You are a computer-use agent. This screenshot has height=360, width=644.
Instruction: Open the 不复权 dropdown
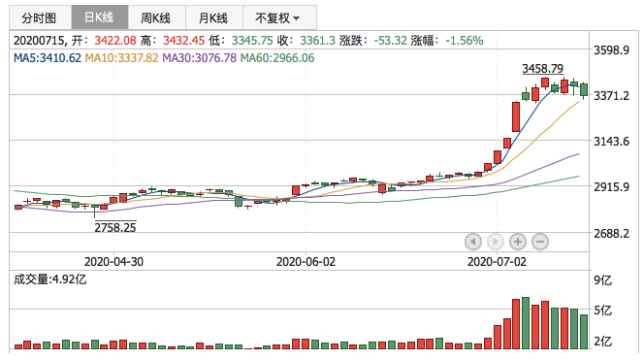[279, 17]
